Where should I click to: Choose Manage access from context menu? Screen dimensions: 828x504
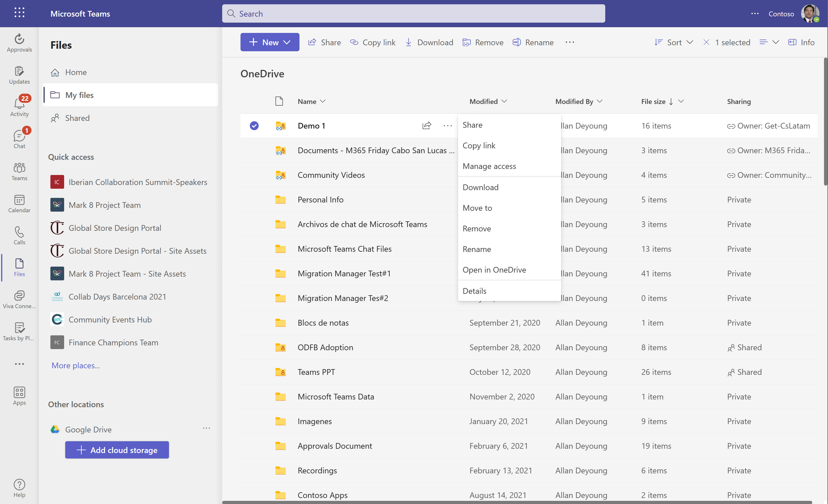click(x=489, y=166)
